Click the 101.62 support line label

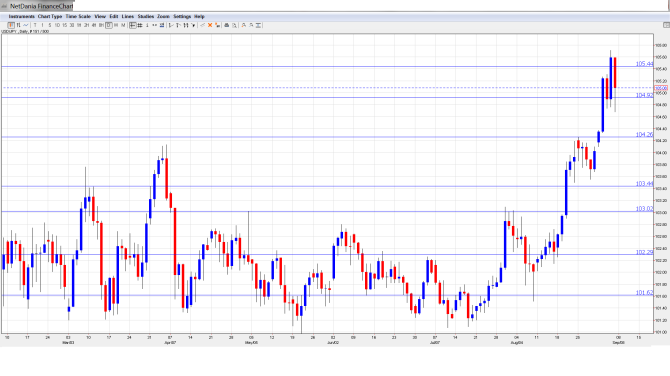[644, 292]
